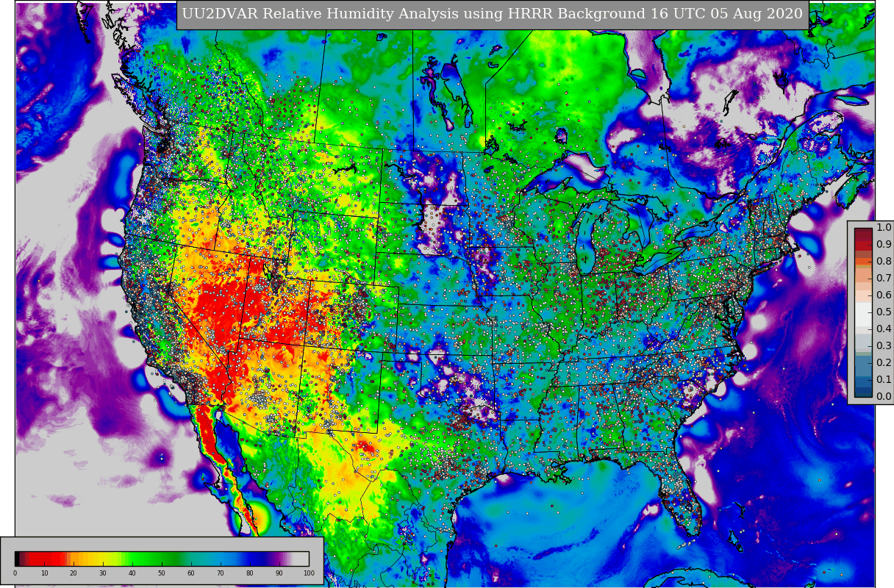Select the orange swatch in right legend
This screenshot has width=894, height=588.
[863, 262]
